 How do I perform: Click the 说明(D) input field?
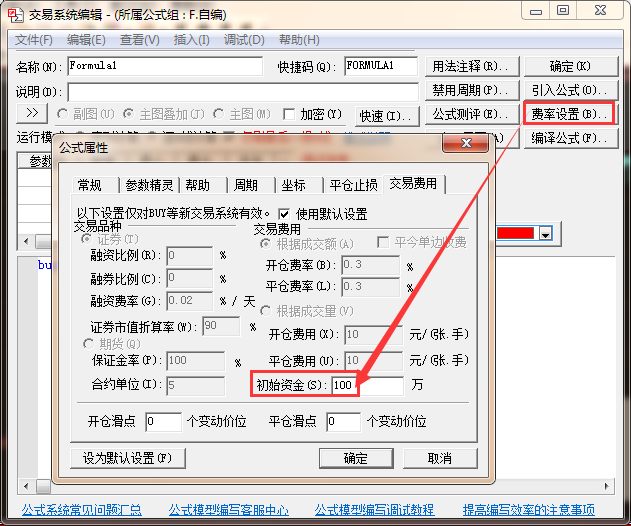point(243,92)
